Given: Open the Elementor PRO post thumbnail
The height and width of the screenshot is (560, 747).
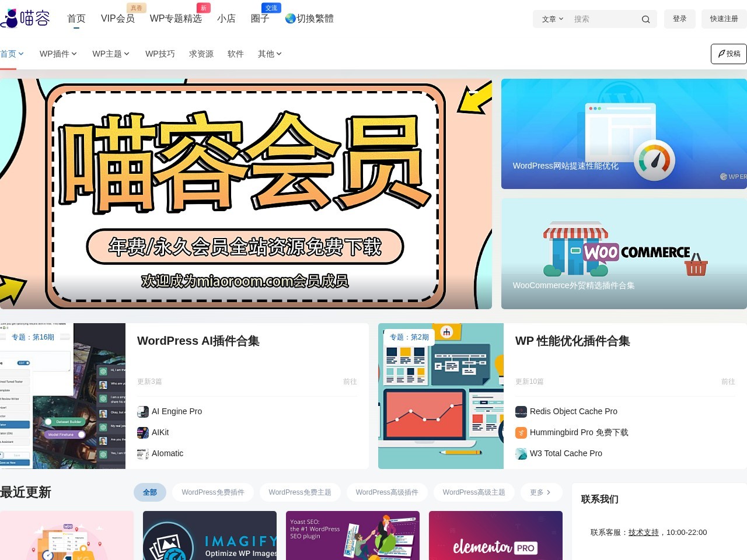Looking at the screenshot, I should tap(495, 535).
